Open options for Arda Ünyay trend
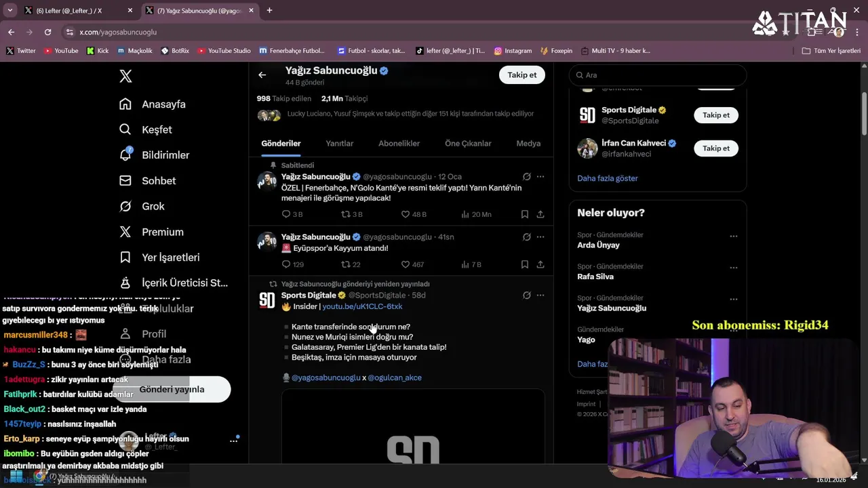This screenshot has width=868, height=488. [733, 237]
